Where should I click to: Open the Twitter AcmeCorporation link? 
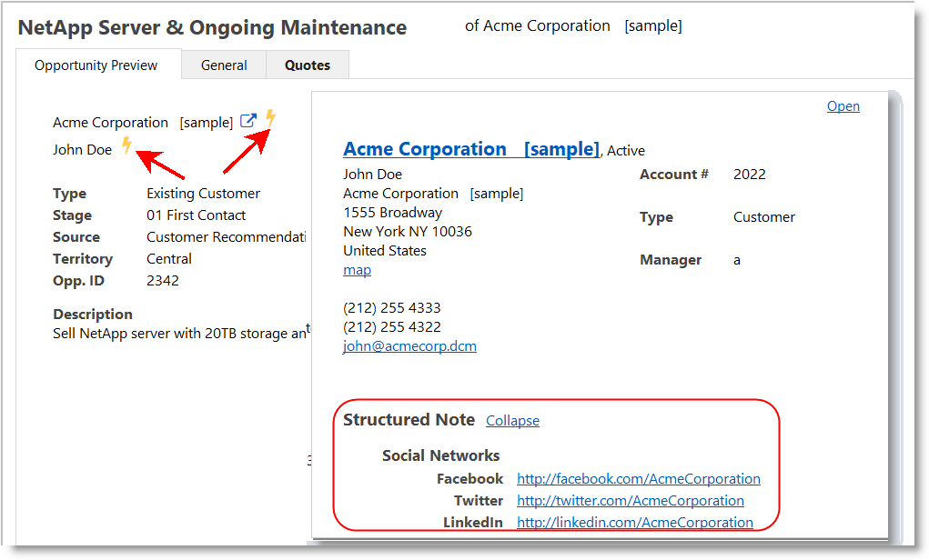click(630, 501)
